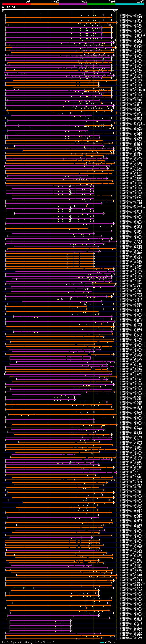
Task: Select hit label UniRef100_P04280
Action: pos(131,148)
